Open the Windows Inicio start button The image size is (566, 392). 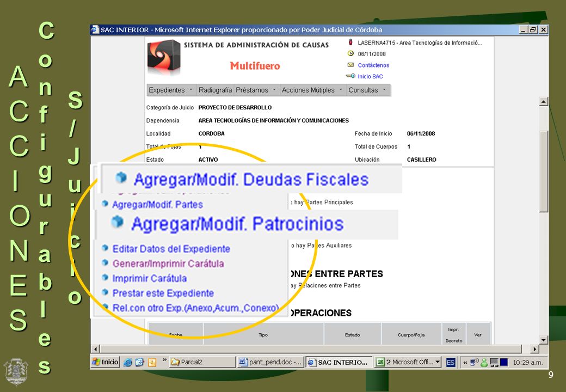click(x=105, y=362)
